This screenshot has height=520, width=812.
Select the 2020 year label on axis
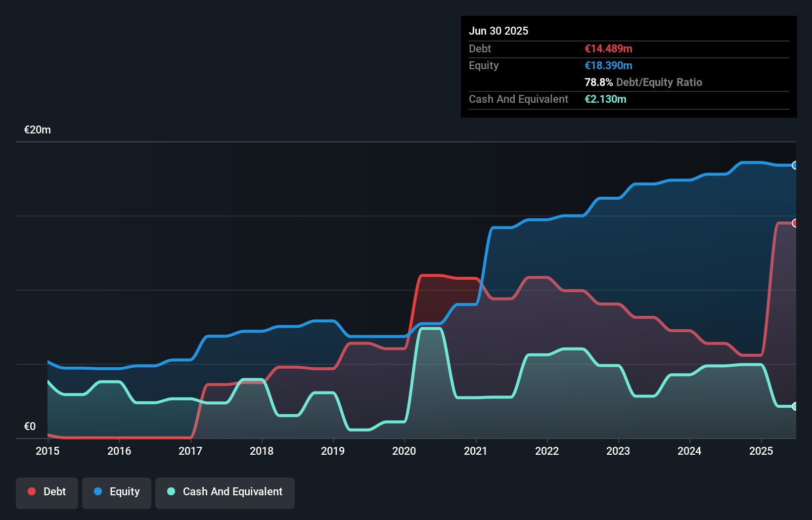coord(404,451)
